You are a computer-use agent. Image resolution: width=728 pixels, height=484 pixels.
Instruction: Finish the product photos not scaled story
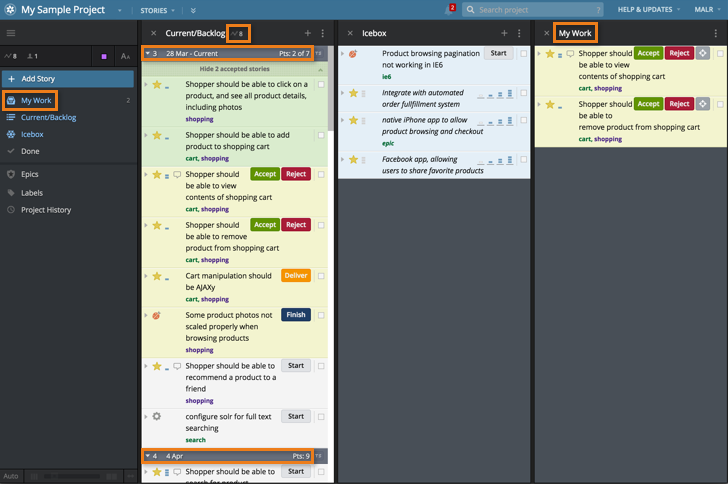(296, 315)
